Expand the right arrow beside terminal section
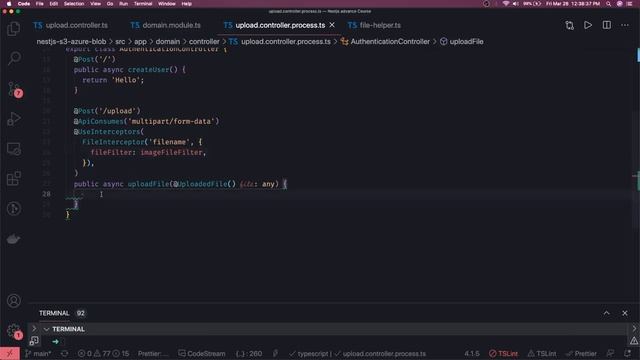Screen dimensions: 640x360 click(x=34, y=329)
